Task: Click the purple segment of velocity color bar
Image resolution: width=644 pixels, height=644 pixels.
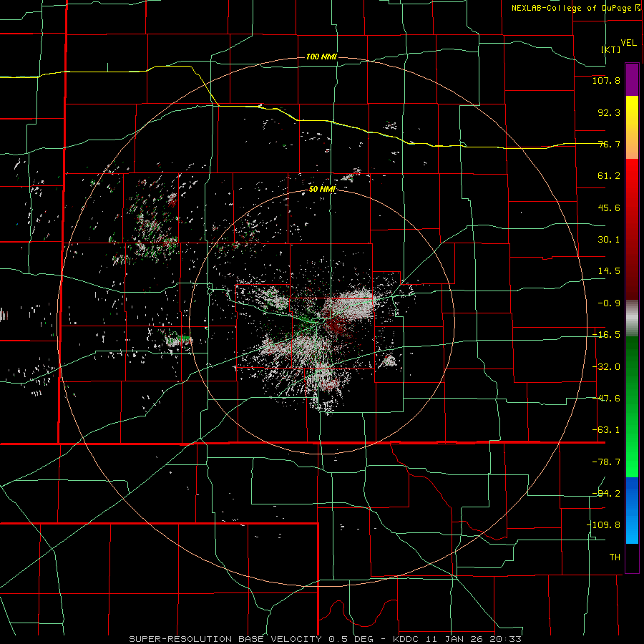Action: 632,79
